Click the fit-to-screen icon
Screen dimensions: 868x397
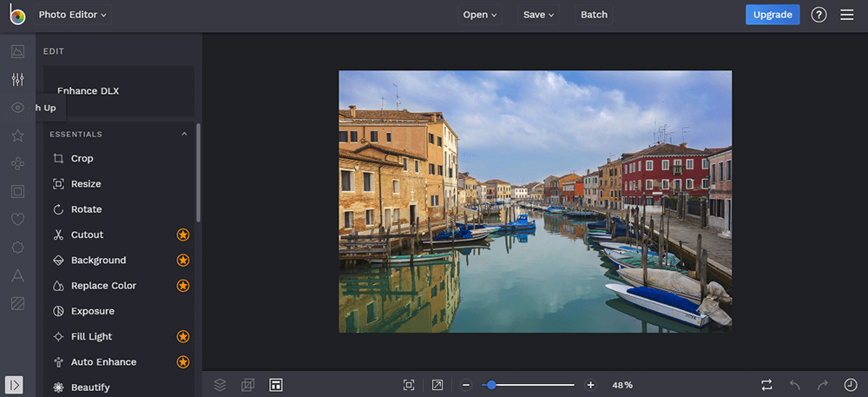409,385
